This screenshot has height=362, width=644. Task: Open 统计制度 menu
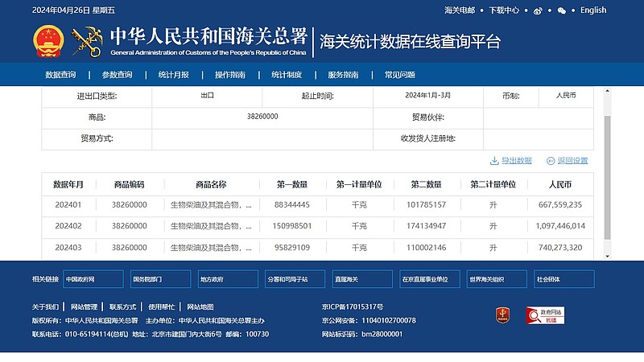click(287, 75)
